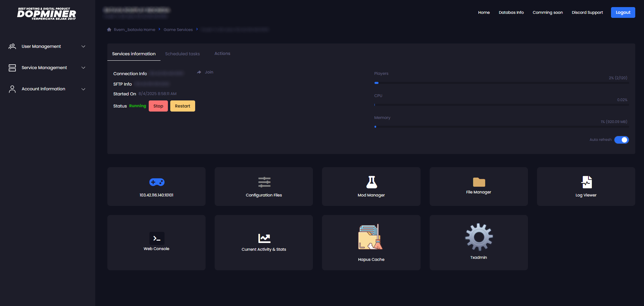Click the Hapus Cache broom icon
Screen dimensions: 644x306
[x=370, y=237]
